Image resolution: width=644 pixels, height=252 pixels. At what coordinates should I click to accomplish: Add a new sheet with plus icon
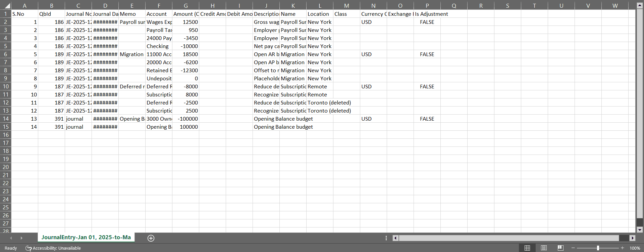point(151,238)
